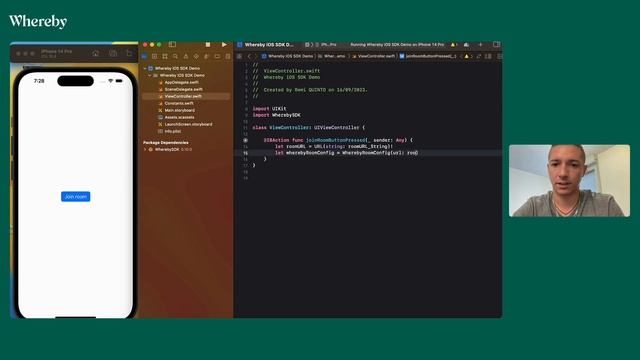Choose the run destination device in toolbar

tap(326, 44)
